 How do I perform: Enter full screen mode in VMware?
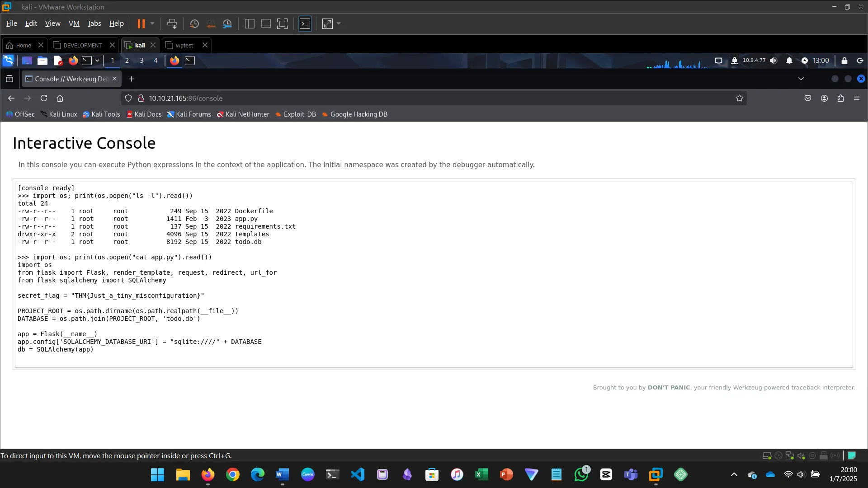click(327, 23)
